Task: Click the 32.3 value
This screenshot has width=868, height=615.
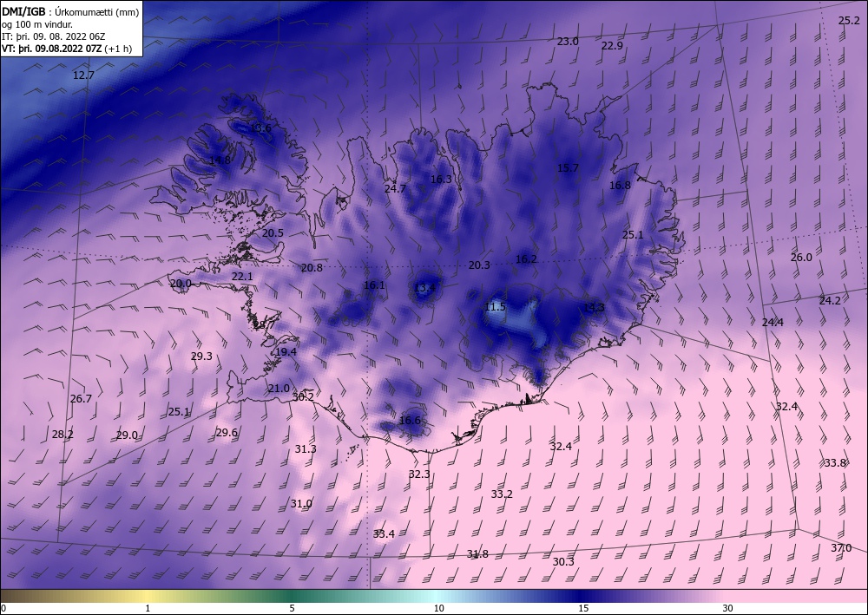Action: [419, 474]
